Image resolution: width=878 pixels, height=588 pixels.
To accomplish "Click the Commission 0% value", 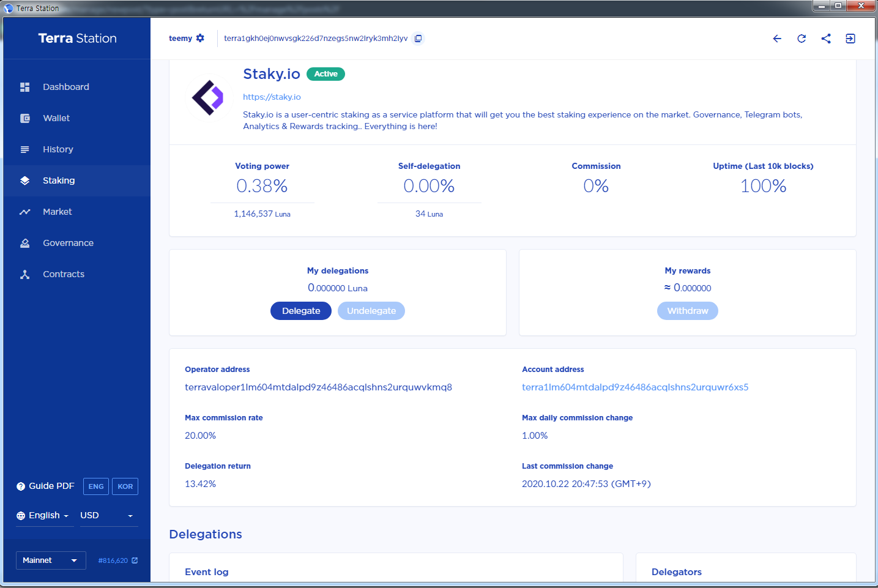I will coord(596,186).
